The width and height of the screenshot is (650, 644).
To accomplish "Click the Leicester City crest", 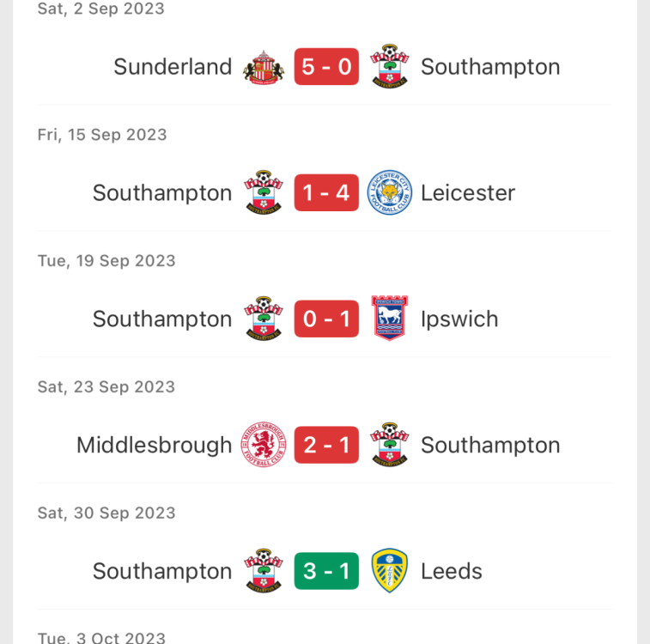I will 390,192.
